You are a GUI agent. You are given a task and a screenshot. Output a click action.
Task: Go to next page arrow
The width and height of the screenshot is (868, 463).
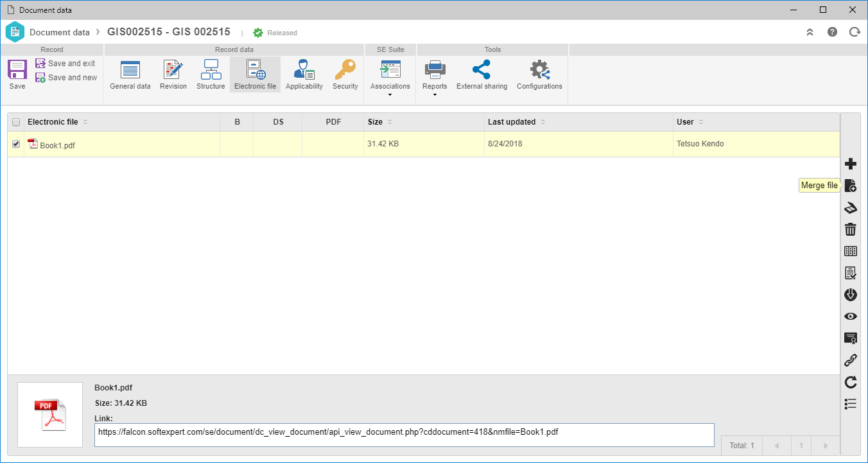point(826,445)
